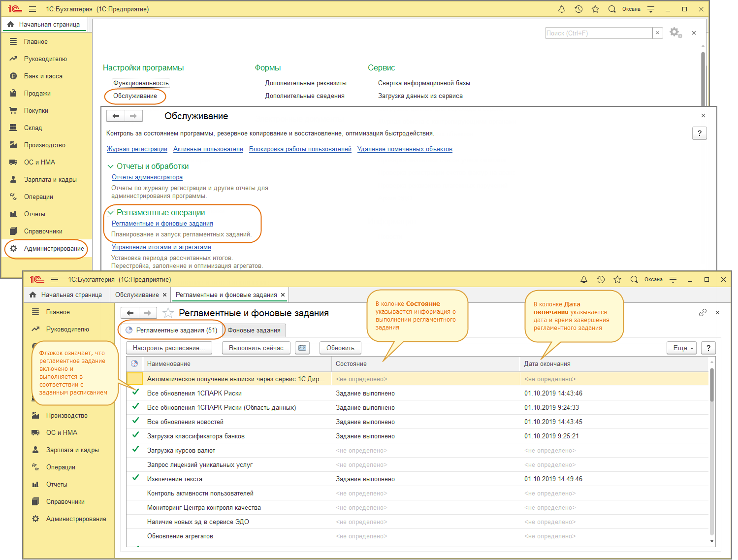
Task: Open Управление итогами и агрегатами link
Action: tap(161, 247)
